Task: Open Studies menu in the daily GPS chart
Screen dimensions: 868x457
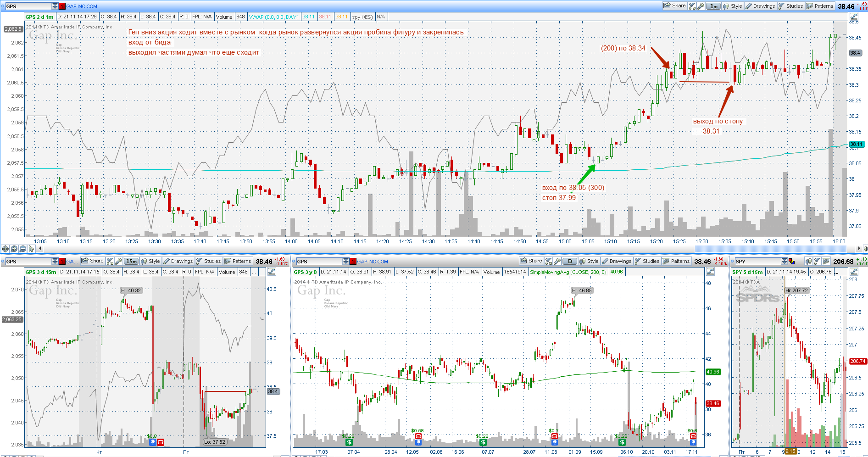Action: pos(647,261)
